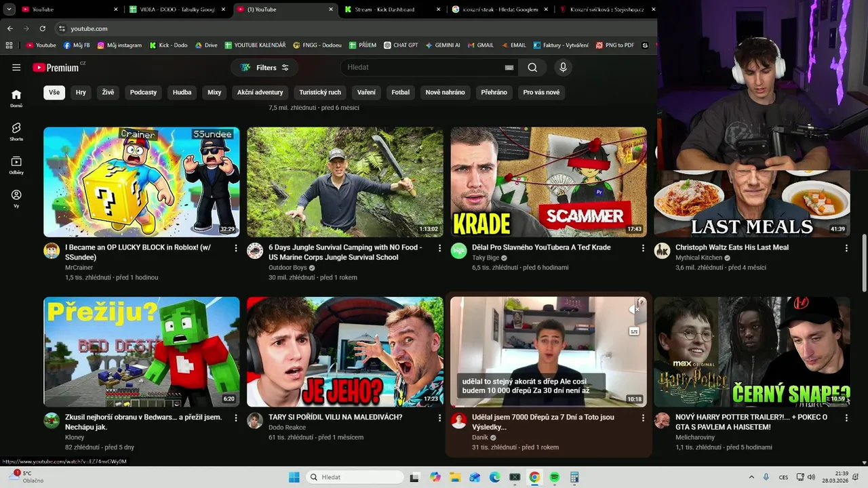
Task: Open Windows Start menu
Action: [x=294, y=477]
